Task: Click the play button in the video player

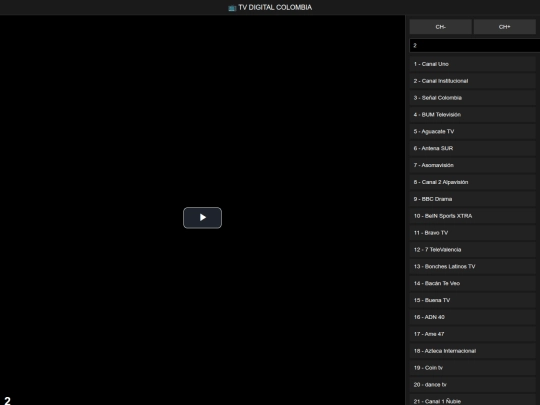Action: [202, 218]
